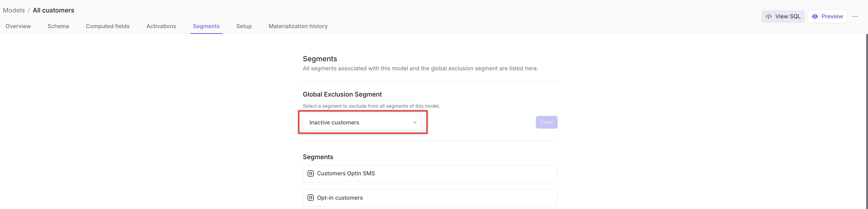Click the Preview button with the eye icon
Viewport: 868px width, 209px height.
coord(827,16)
